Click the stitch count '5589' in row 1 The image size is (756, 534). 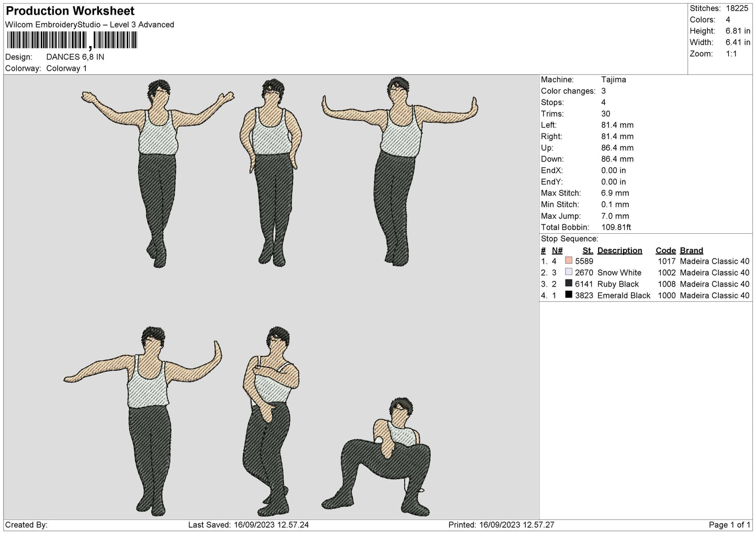click(x=584, y=261)
